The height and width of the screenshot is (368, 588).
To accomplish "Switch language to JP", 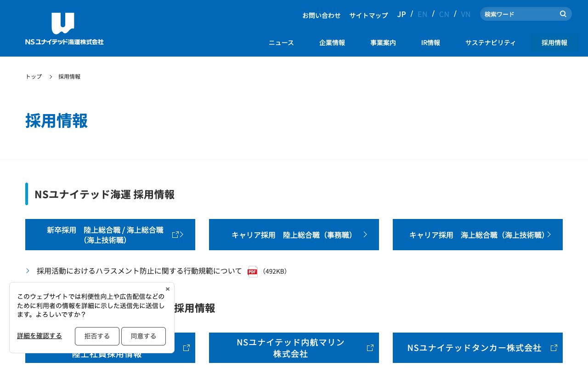I will [401, 14].
